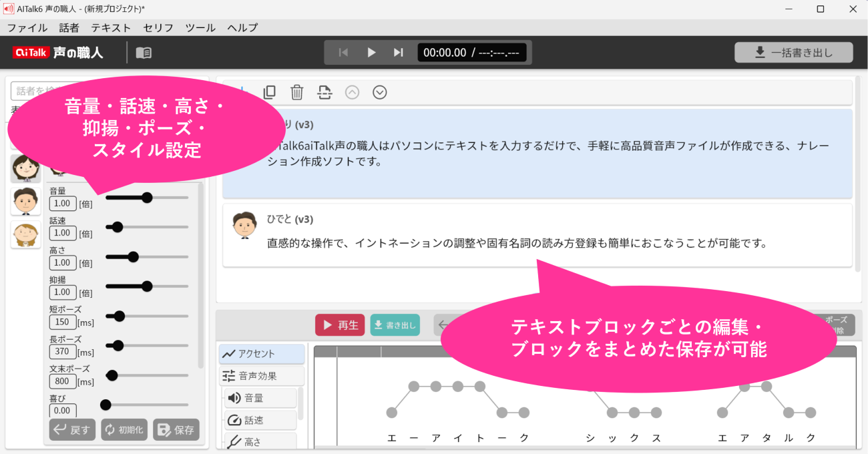The height and width of the screenshot is (454, 868).
Task: Click the ひでと avatar in text block
Action: pos(244,225)
